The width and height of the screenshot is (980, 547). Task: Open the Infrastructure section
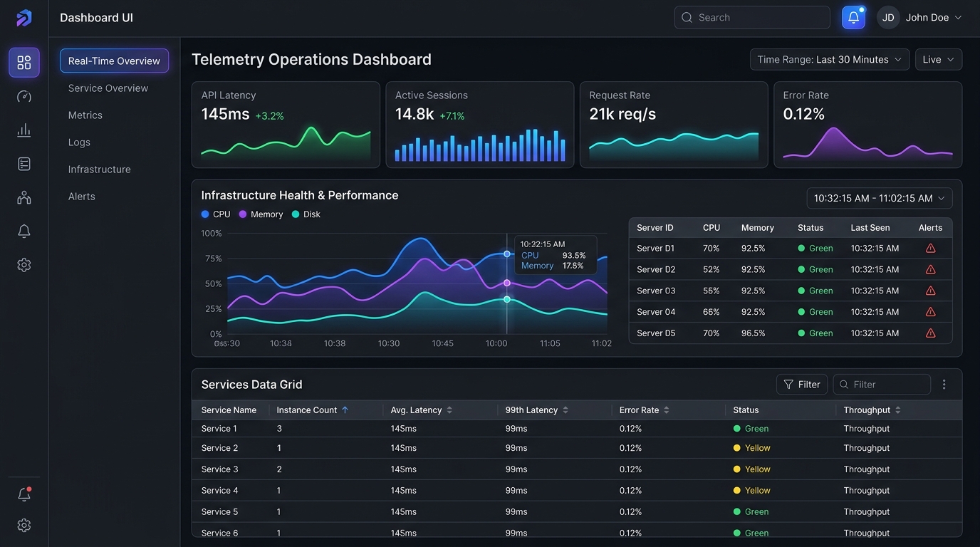pos(100,170)
